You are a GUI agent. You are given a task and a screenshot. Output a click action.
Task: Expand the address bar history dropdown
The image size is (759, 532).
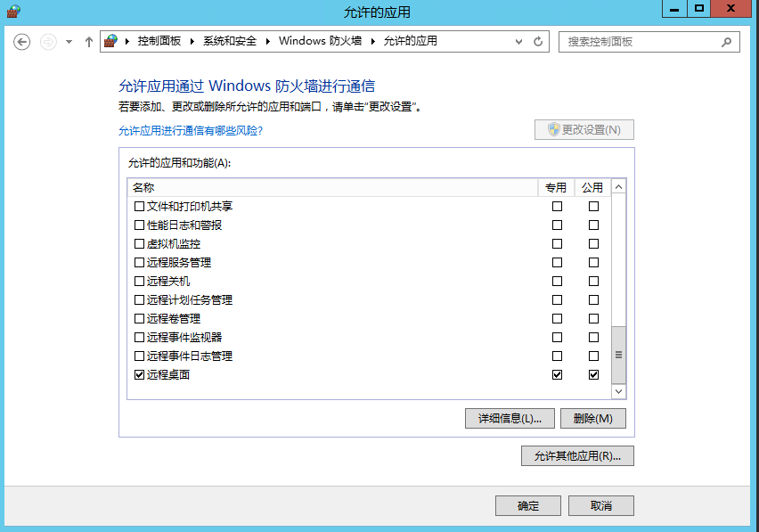pyautogui.click(x=519, y=42)
